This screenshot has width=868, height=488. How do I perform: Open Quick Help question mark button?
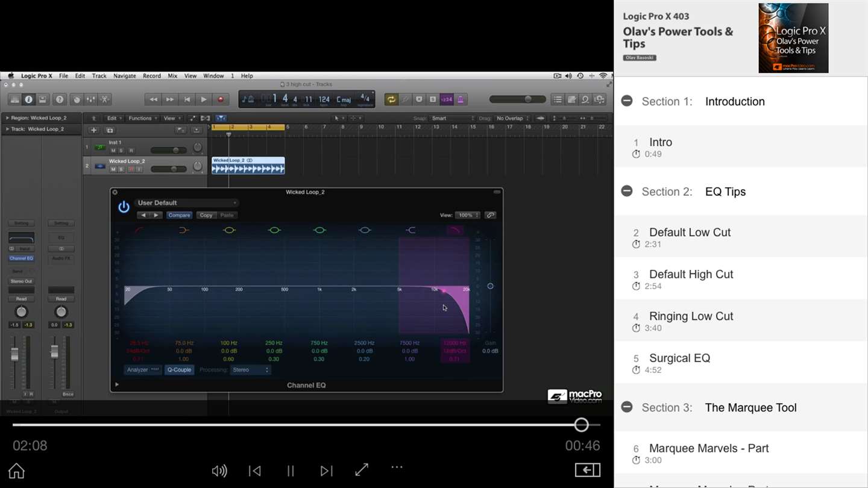pos(60,99)
